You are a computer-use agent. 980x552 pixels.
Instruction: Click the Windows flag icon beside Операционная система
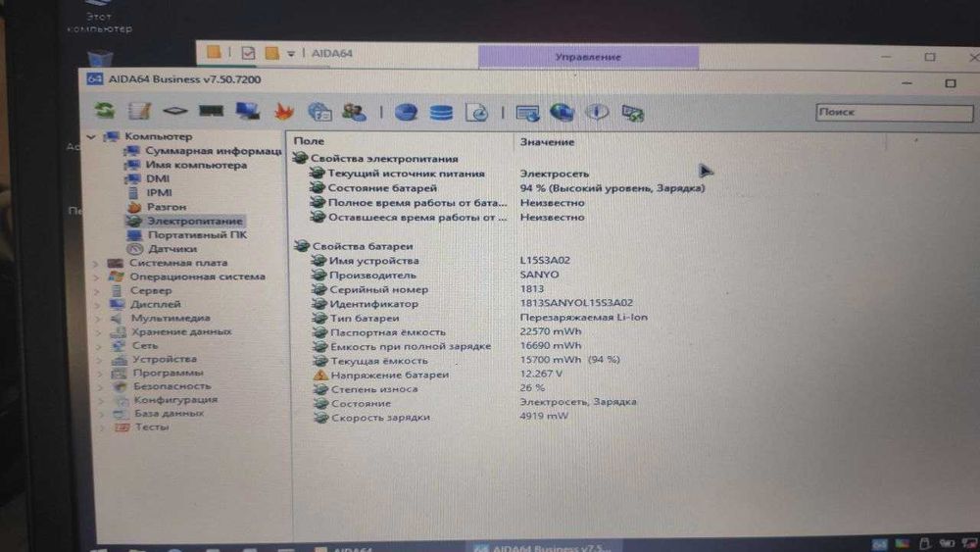[x=116, y=276]
